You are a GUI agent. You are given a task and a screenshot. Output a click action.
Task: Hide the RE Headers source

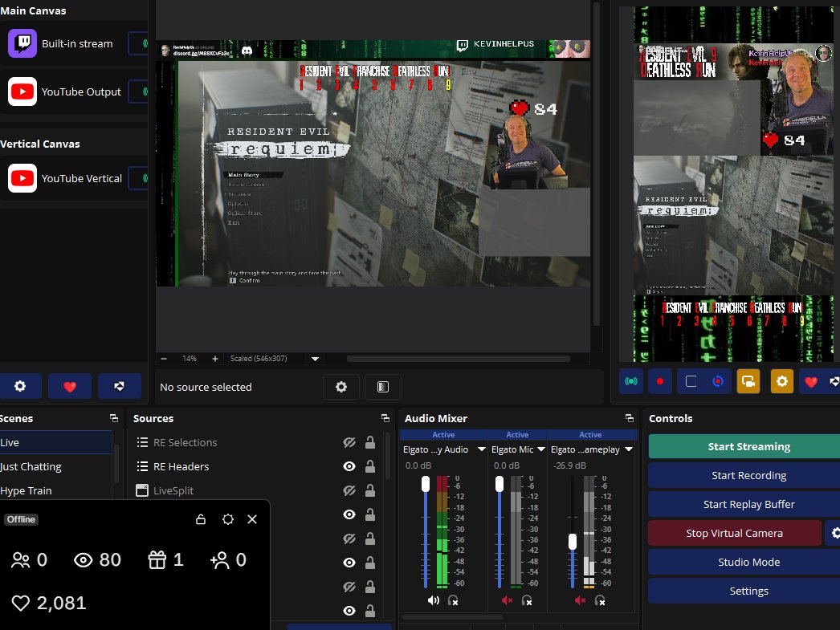pos(349,466)
